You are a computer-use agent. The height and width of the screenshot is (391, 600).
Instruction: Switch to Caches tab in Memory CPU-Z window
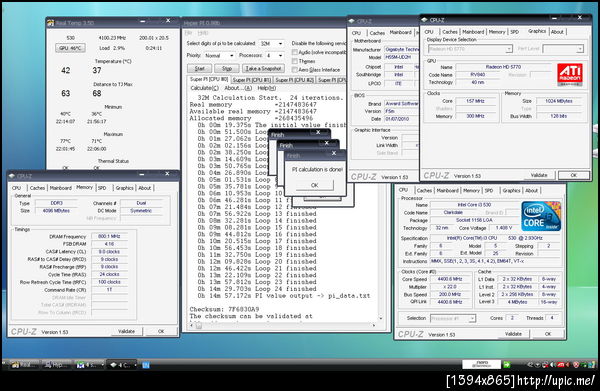[38, 188]
